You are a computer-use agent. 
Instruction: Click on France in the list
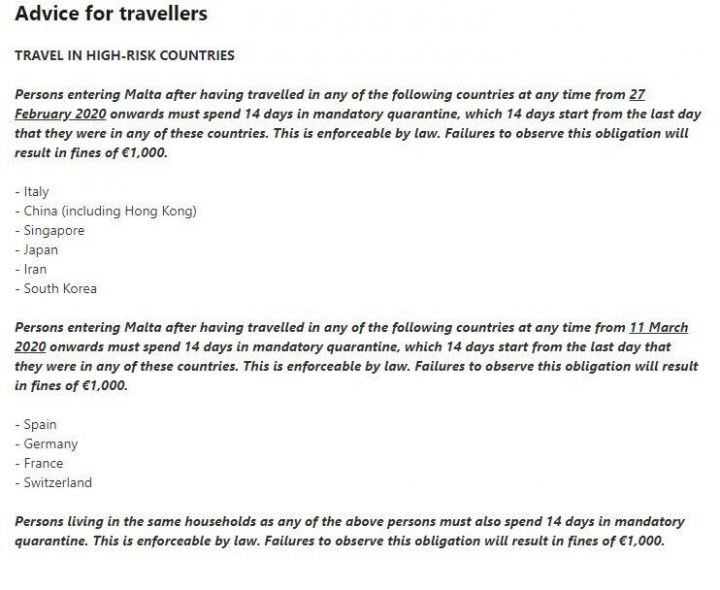(x=43, y=463)
